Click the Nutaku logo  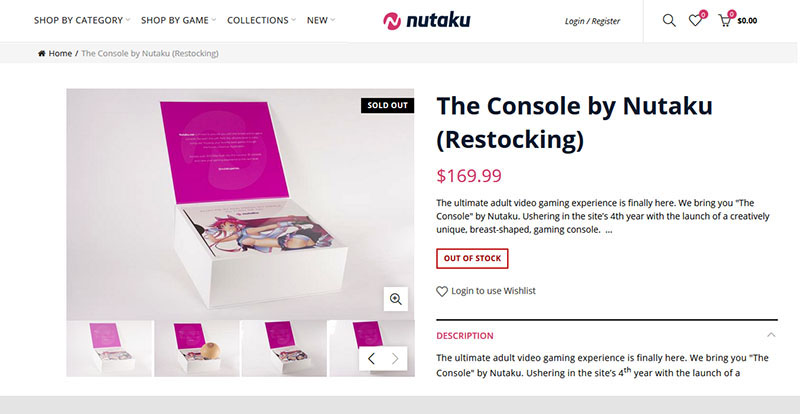point(427,20)
